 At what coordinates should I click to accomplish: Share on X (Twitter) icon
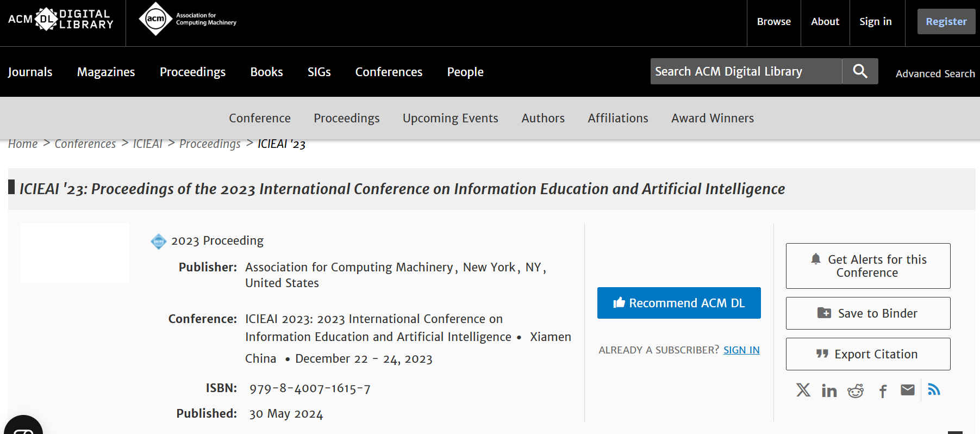[x=803, y=390]
